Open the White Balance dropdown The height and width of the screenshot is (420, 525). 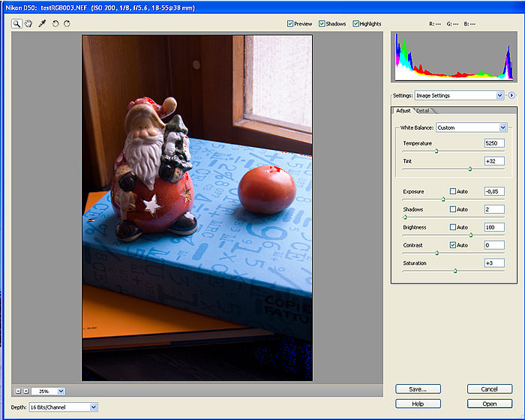point(502,127)
